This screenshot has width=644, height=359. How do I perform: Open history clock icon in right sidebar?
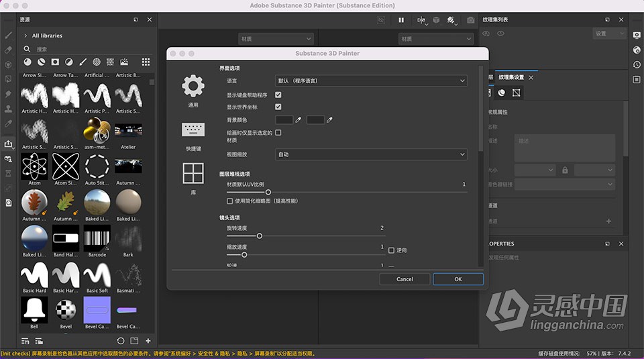637,65
